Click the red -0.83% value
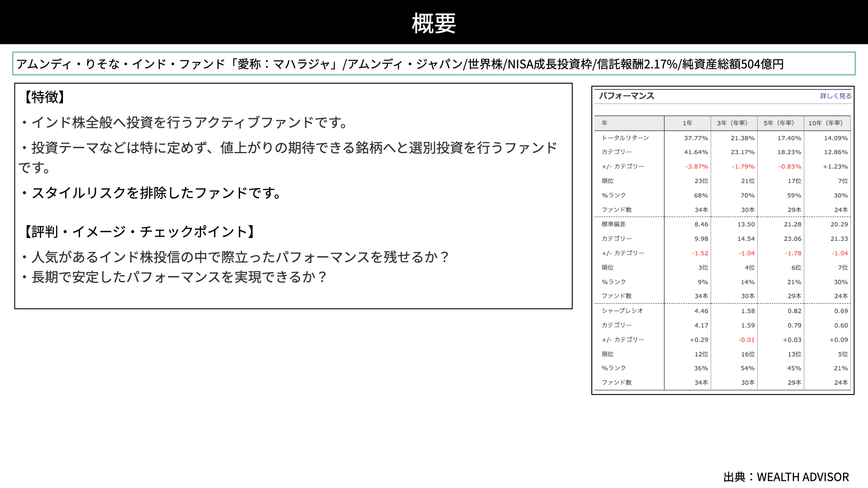 (789, 167)
